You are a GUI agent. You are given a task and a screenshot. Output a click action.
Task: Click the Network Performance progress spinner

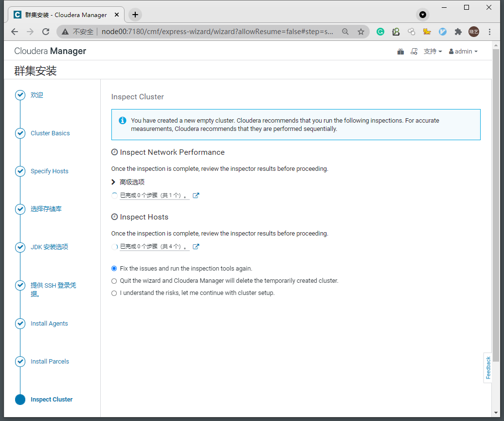[114, 195]
